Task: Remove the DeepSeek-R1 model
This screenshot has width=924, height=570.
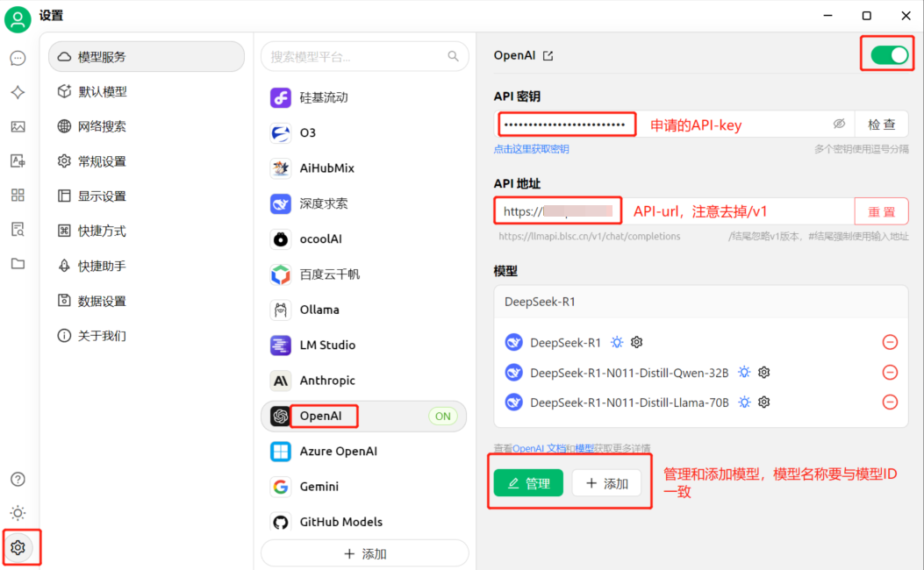Action: coord(890,342)
